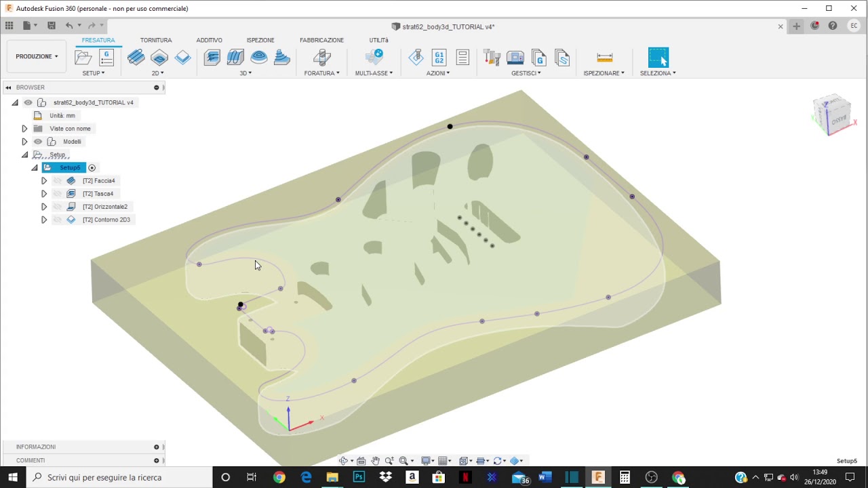The height and width of the screenshot is (488, 868).
Task: Toggle visibility of [T2] Orizzontale2 operation
Action: point(58,207)
